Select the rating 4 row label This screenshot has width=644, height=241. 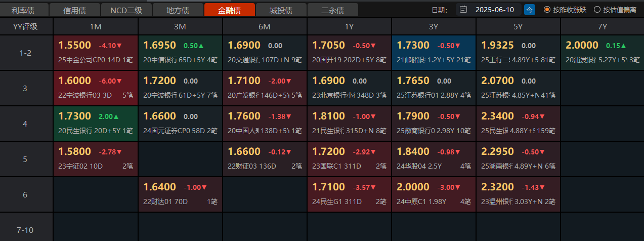pos(26,124)
